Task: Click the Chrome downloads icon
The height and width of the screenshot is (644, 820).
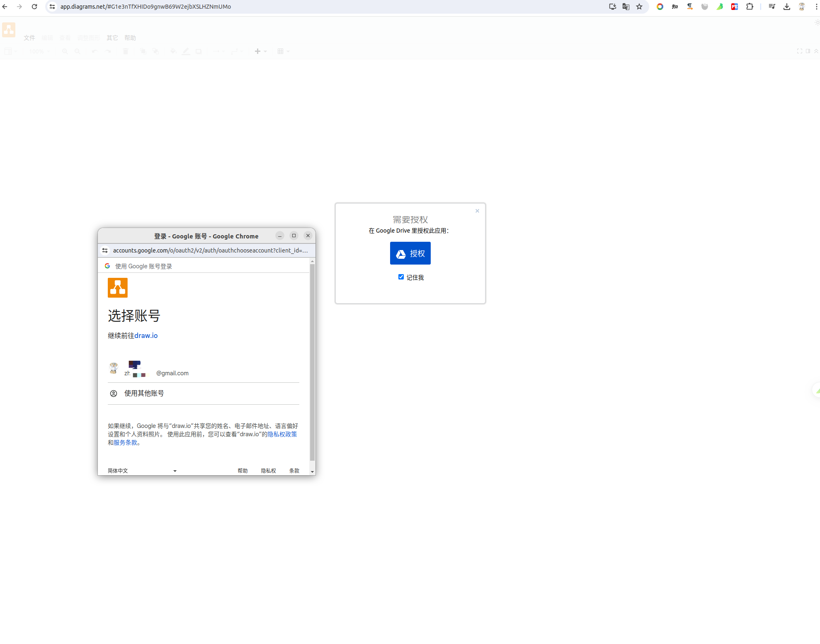Action: point(786,7)
